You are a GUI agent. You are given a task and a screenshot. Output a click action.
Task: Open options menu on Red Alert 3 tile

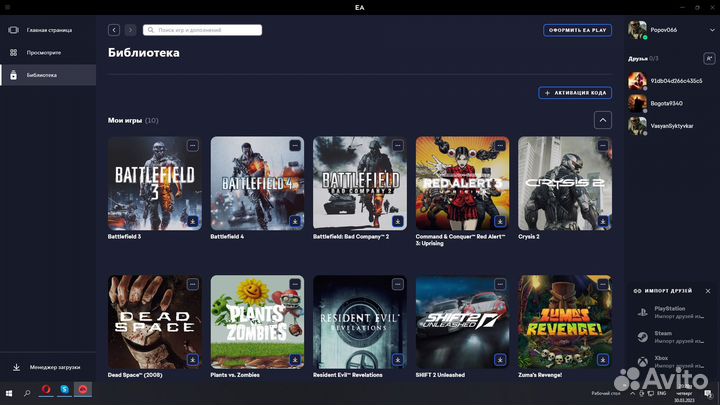[500, 146]
